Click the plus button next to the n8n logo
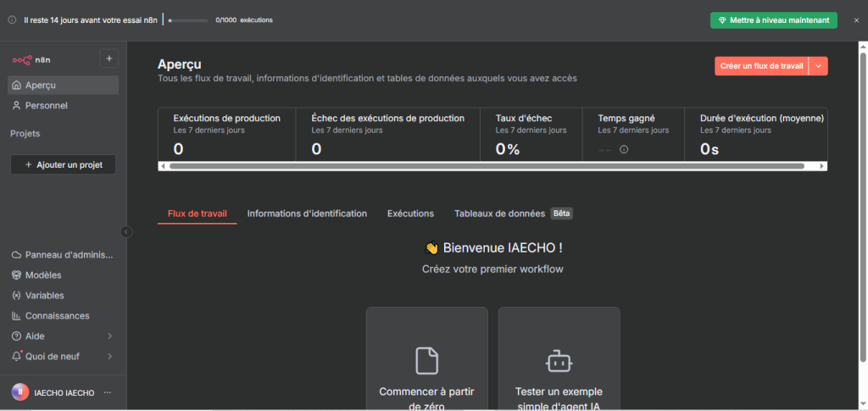 (109, 58)
